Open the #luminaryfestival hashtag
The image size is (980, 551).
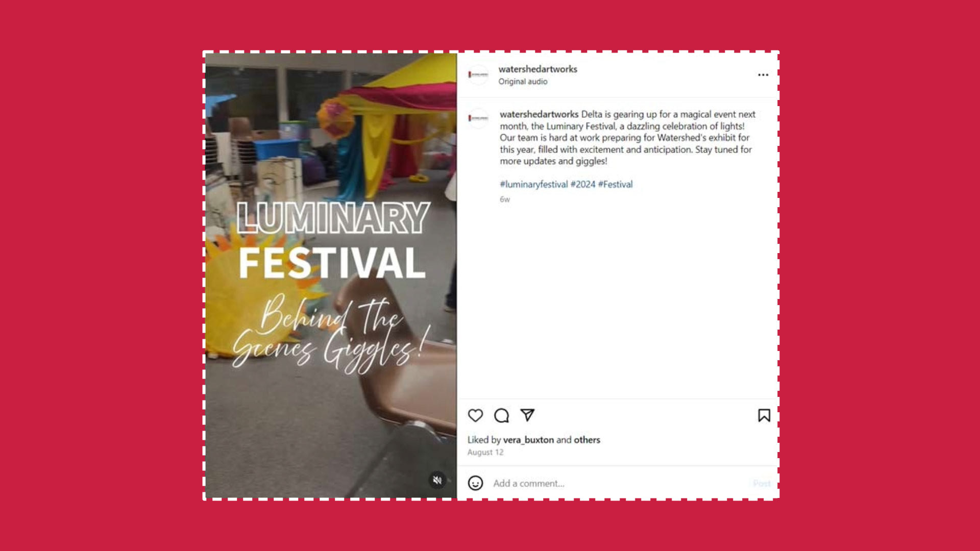(x=533, y=184)
